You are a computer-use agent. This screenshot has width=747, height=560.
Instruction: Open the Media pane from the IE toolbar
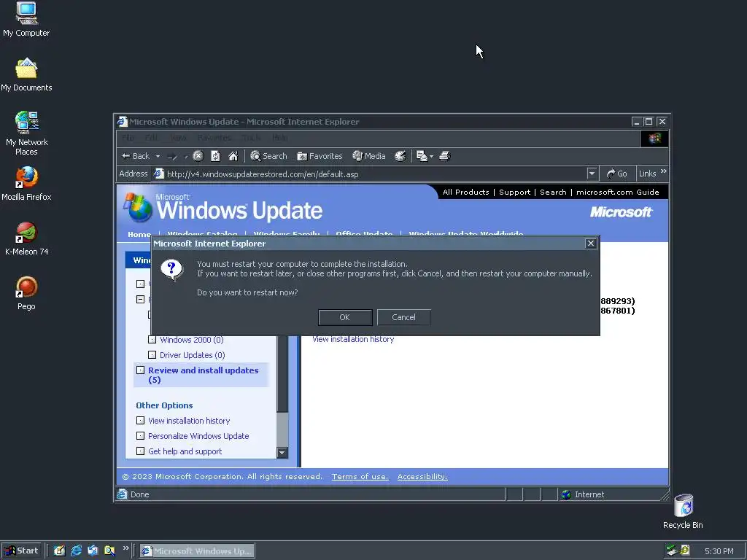pos(368,156)
